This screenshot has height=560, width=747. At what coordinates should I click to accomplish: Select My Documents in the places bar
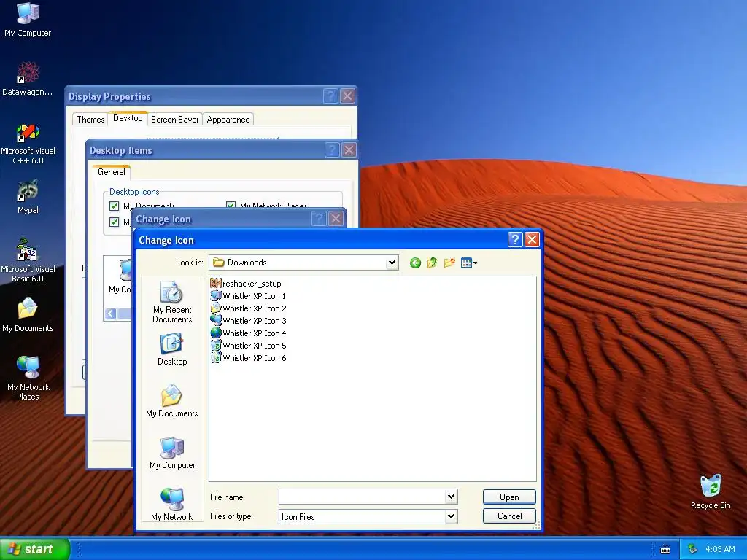tap(172, 401)
